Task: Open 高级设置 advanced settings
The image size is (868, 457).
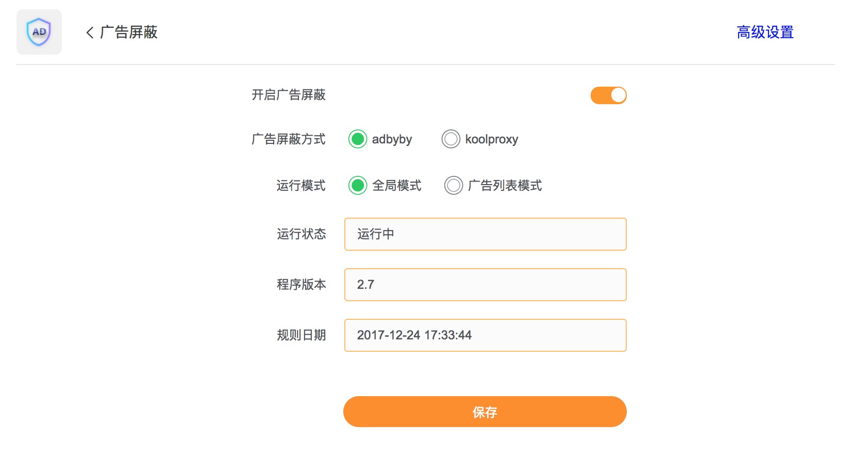Action: click(x=765, y=32)
